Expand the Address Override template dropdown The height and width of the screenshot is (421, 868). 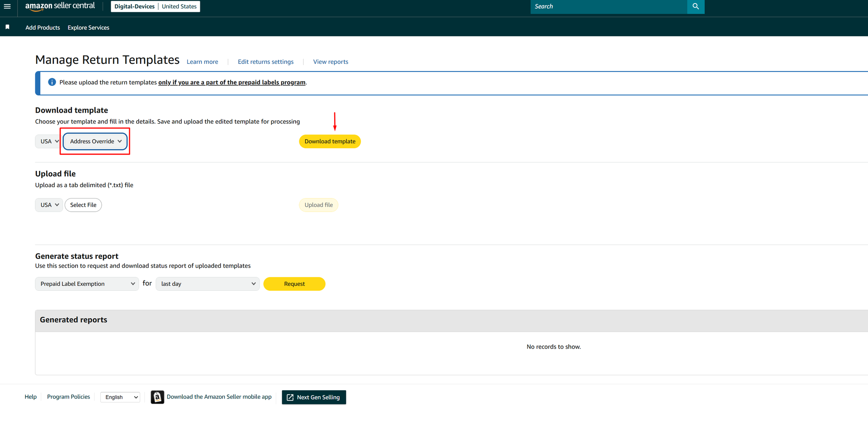[x=95, y=142]
